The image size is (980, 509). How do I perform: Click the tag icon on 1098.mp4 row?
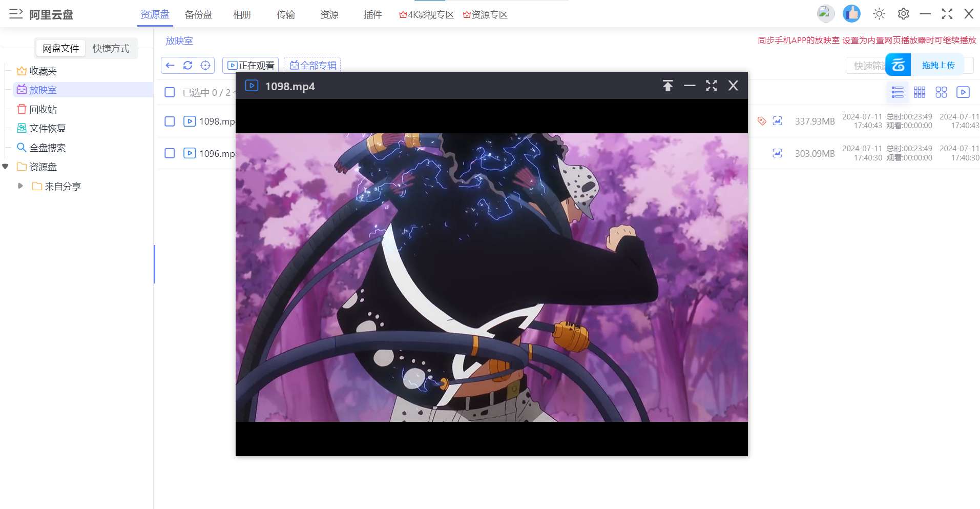pos(762,121)
